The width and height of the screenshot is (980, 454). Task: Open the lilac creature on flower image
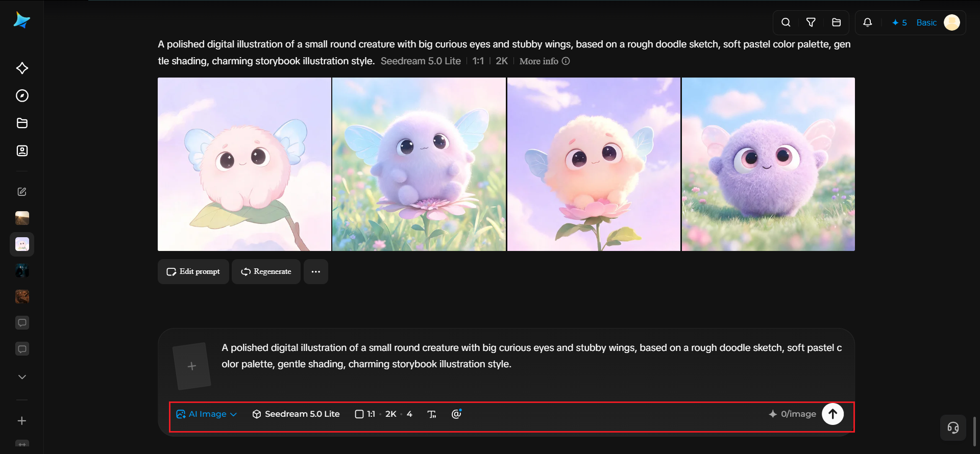[x=419, y=164]
